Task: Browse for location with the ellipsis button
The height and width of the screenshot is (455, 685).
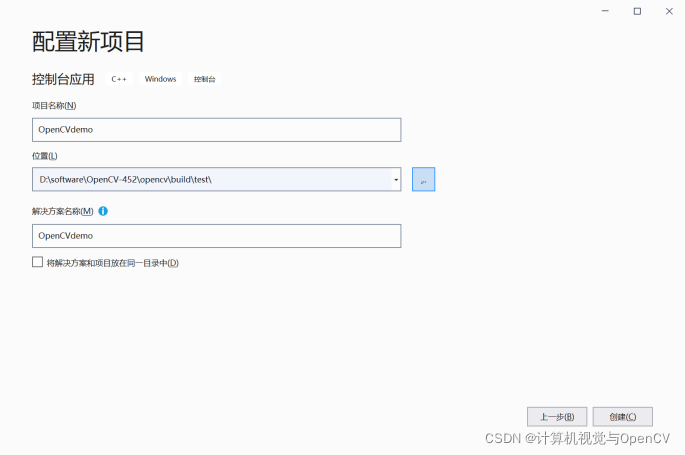Action: [x=423, y=179]
